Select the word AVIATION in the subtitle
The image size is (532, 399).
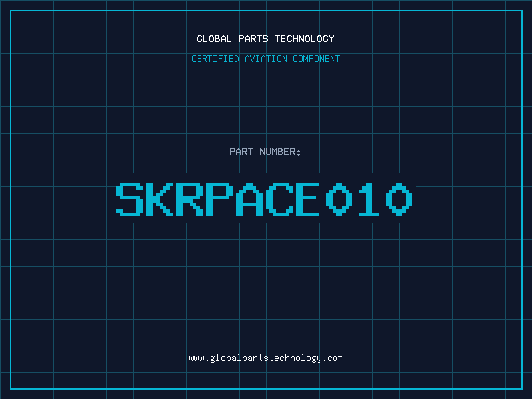[264, 59]
